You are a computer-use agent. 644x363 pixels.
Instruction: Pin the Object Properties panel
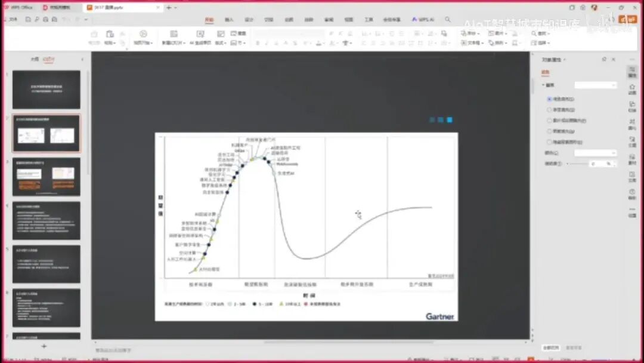point(604,60)
